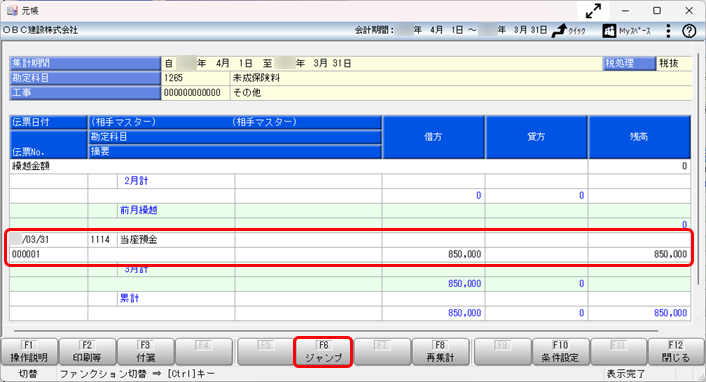Click the 前月繰越 row label
The height and width of the screenshot is (382, 706).
click(139, 210)
